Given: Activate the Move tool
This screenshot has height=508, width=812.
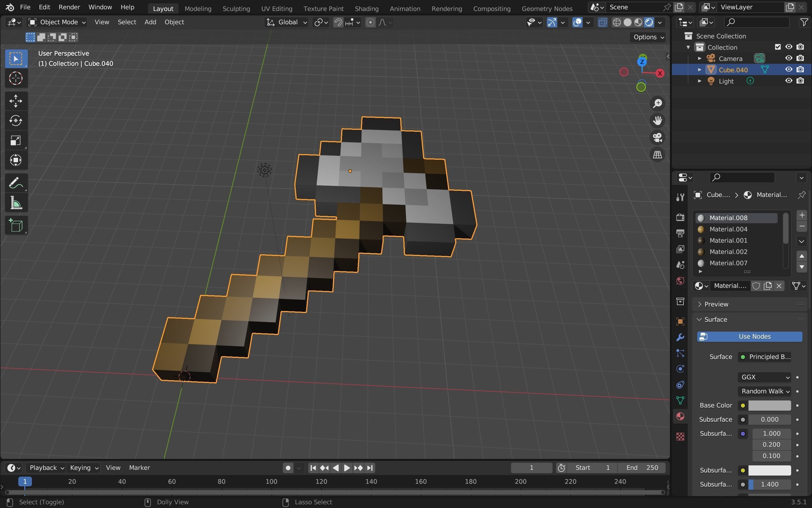Looking at the screenshot, I should tap(16, 101).
